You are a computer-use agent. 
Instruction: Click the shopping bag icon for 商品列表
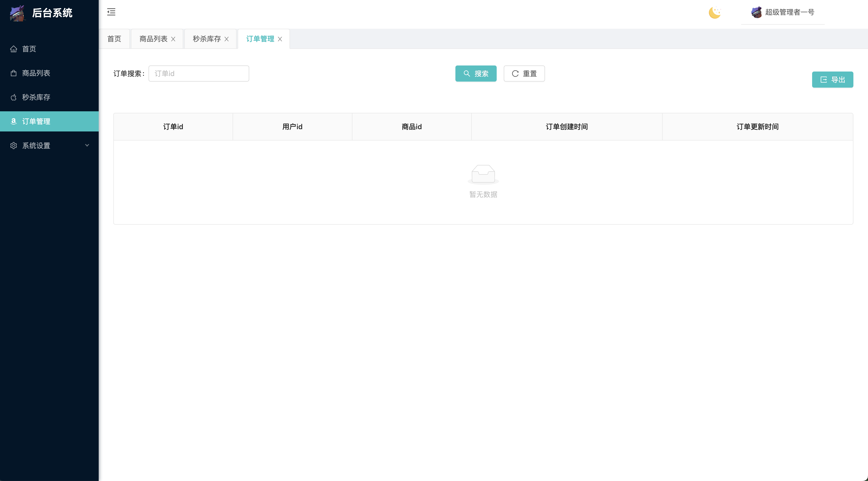pos(14,73)
